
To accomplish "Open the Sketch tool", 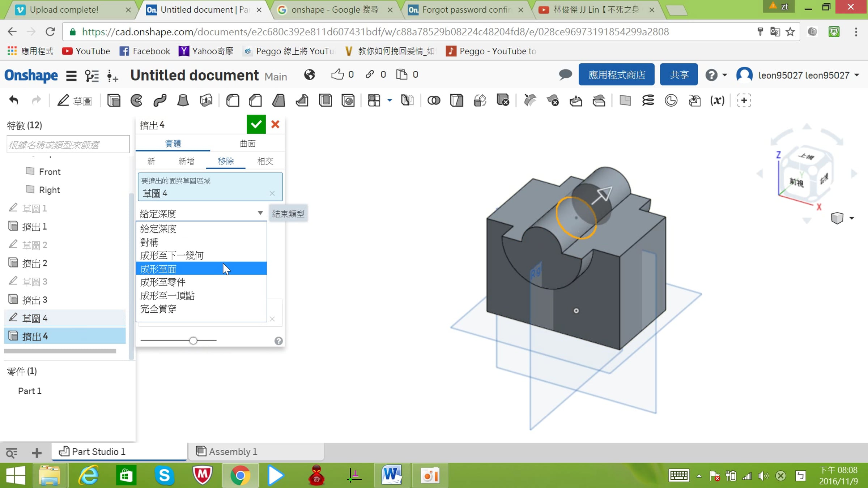I will pos(74,100).
